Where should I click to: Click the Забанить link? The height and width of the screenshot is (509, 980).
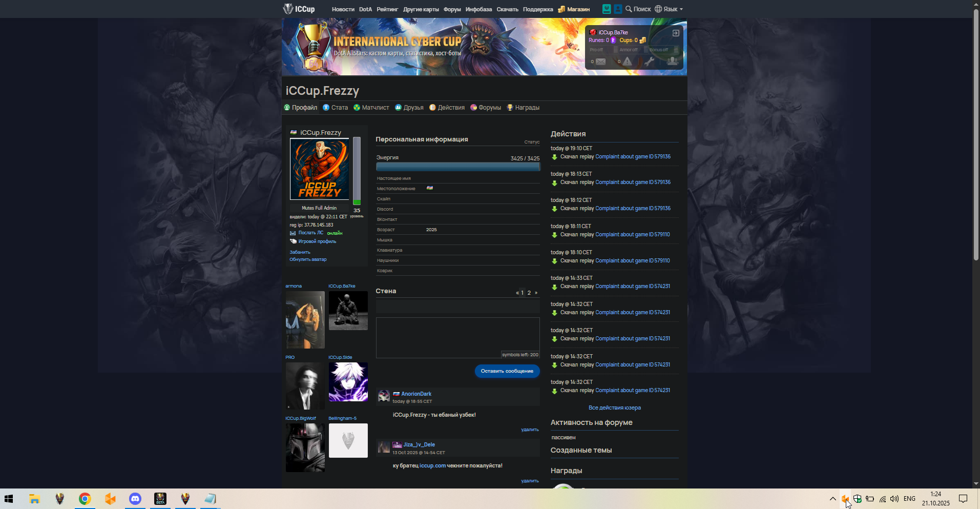coord(300,252)
